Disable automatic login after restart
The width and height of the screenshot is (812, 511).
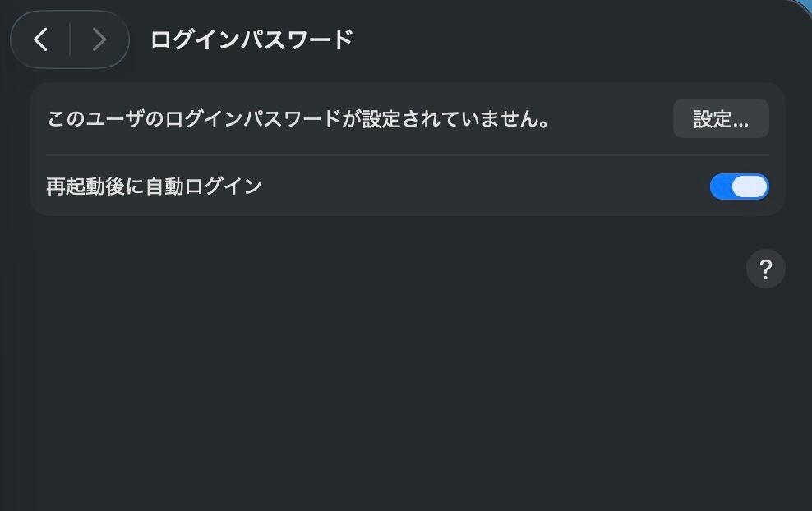pyautogui.click(x=739, y=186)
